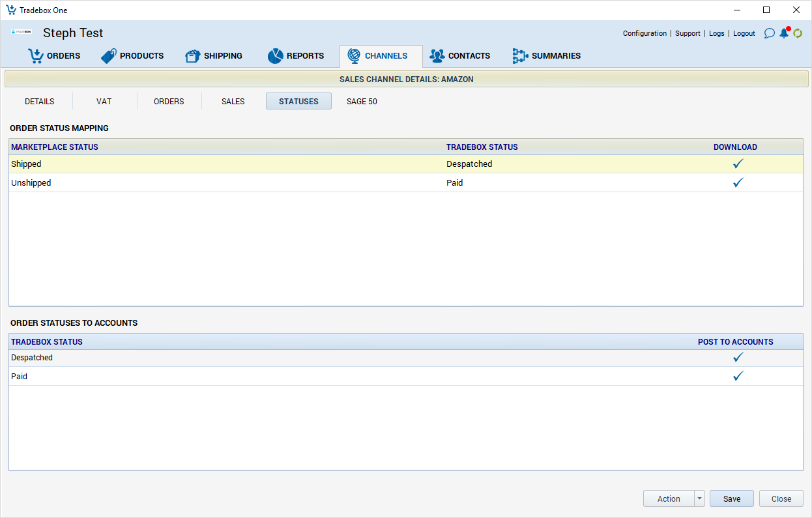This screenshot has width=812, height=518.
Task: Click the Shipping box icon
Action: click(x=192, y=56)
